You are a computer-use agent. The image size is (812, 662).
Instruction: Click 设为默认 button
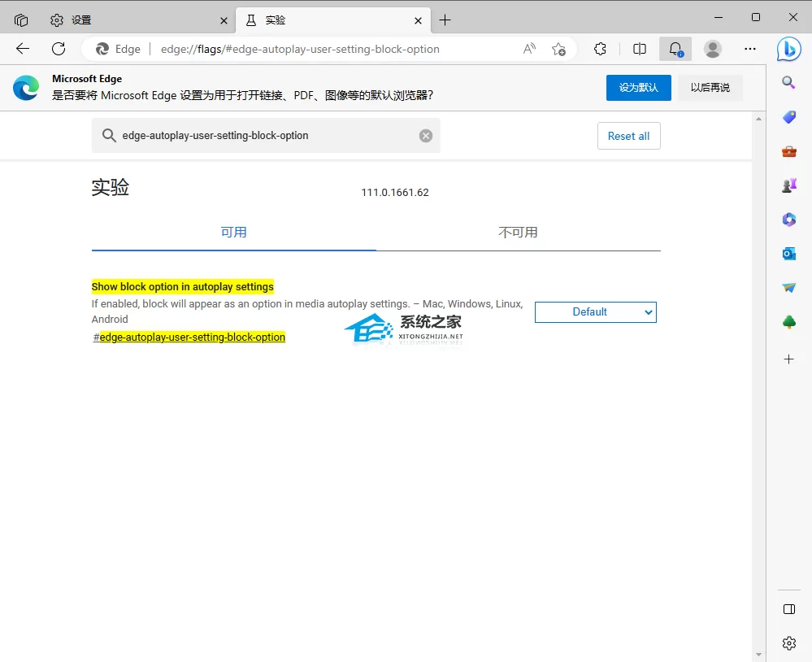point(639,88)
